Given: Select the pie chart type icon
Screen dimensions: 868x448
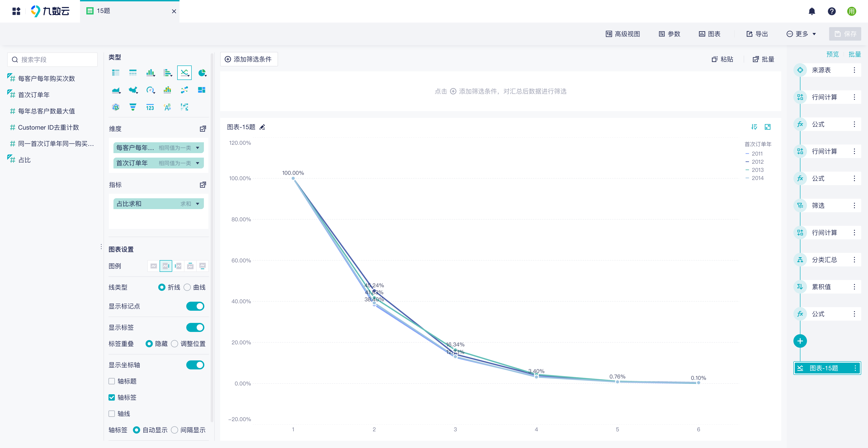Looking at the screenshot, I should [x=202, y=73].
